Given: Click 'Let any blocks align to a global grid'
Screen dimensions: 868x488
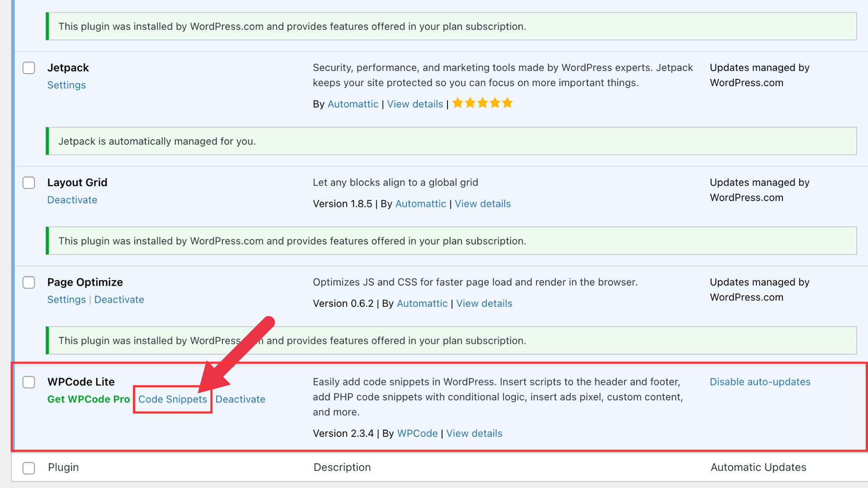Looking at the screenshot, I should click(395, 183).
